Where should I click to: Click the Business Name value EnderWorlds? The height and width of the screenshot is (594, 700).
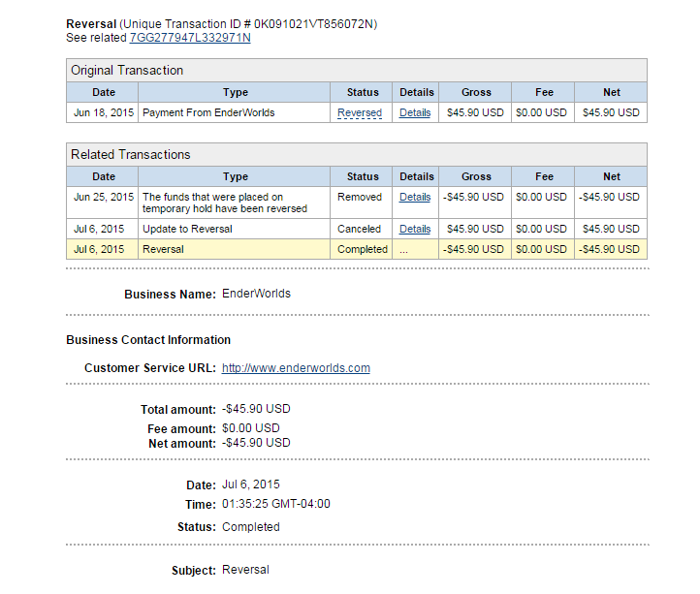tap(256, 294)
